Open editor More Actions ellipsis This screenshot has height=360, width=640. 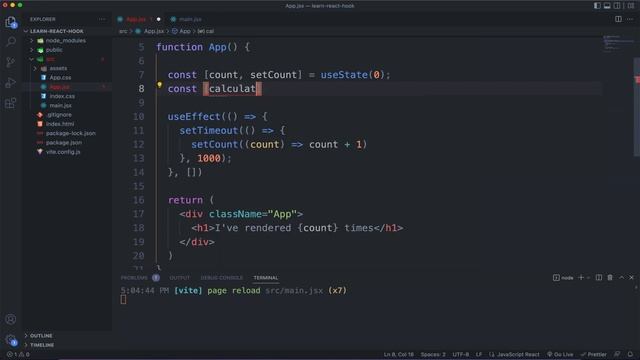tap(631, 19)
